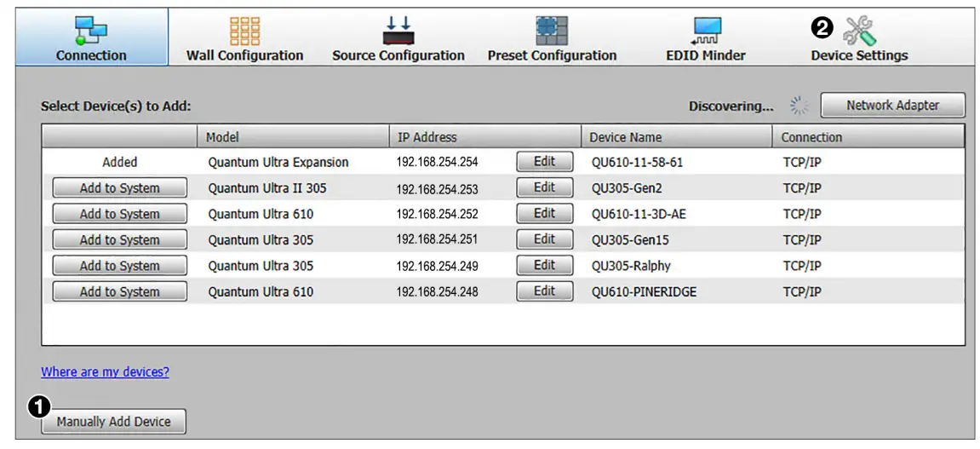This screenshot has width=980, height=449.
Task: Add QU305-Gen15 device to system
Action: 119,239
